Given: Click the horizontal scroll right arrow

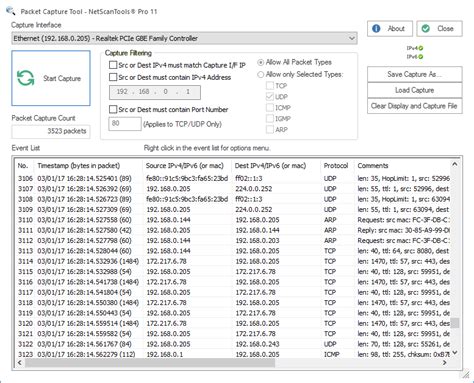Looking at the screenshot, I should pos(445,363).
